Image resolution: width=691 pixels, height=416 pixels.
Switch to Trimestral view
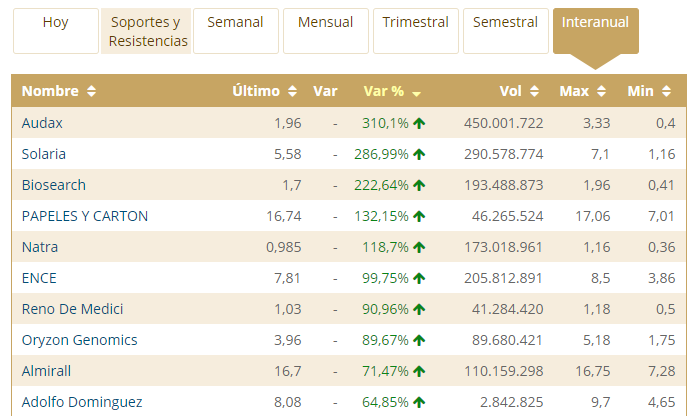click(x=415, y=22)
